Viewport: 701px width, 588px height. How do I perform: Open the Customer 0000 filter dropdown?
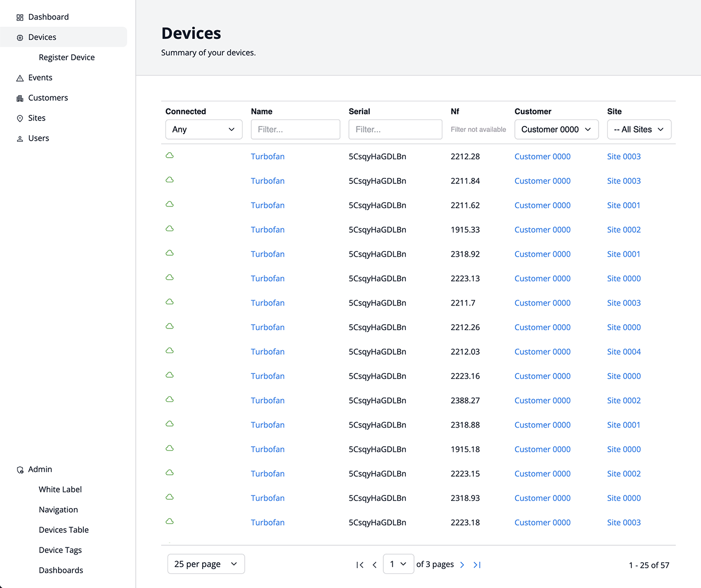tap(556, 130)
